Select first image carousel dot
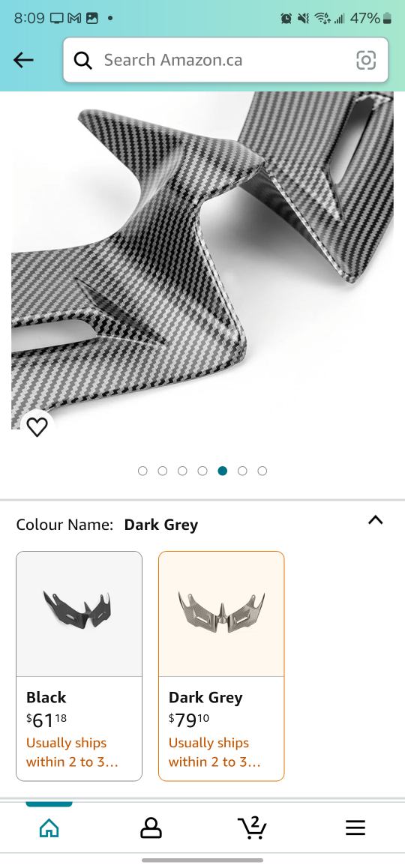The image size is (405, 868). tap(142, 471)
